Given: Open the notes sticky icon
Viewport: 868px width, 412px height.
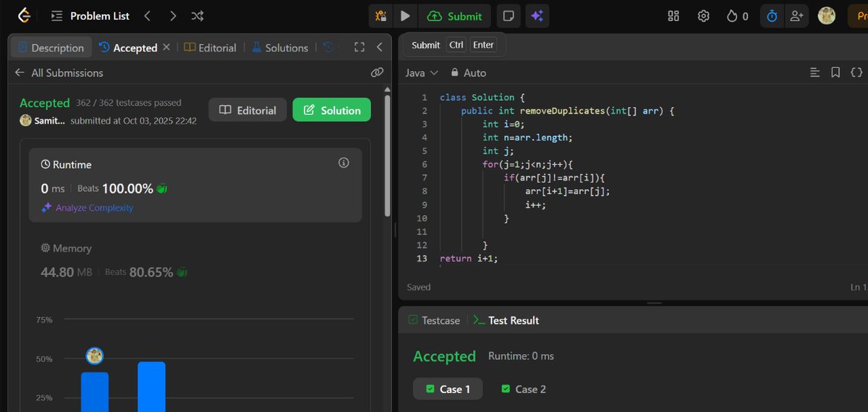Looking at the screenshot, I should 509,16.
